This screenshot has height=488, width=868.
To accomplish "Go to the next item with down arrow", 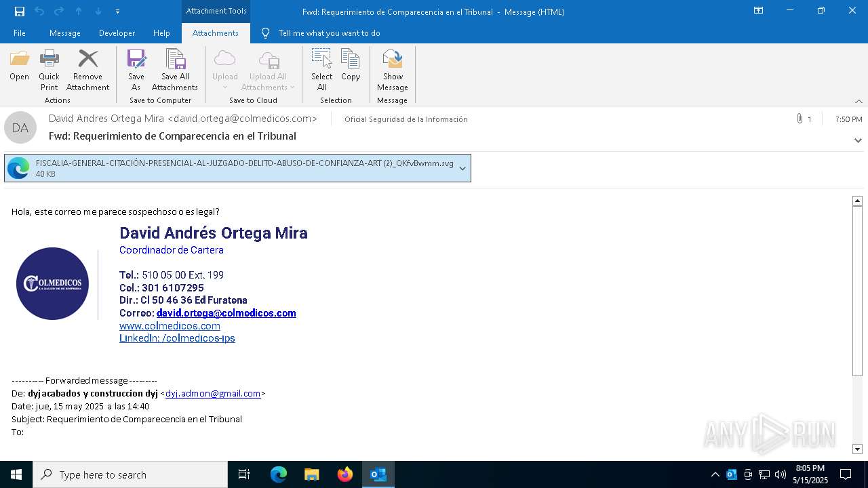I will pos(98,12).
